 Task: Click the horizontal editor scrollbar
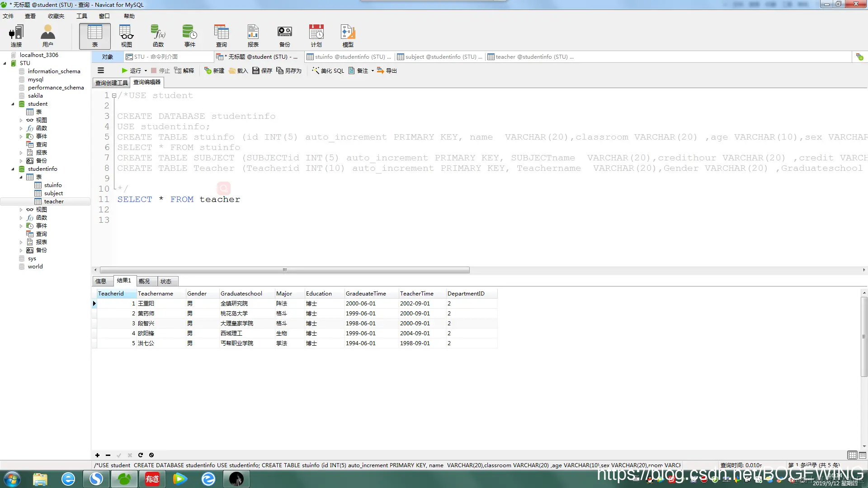pyautogui.click(x=284, y=270)
